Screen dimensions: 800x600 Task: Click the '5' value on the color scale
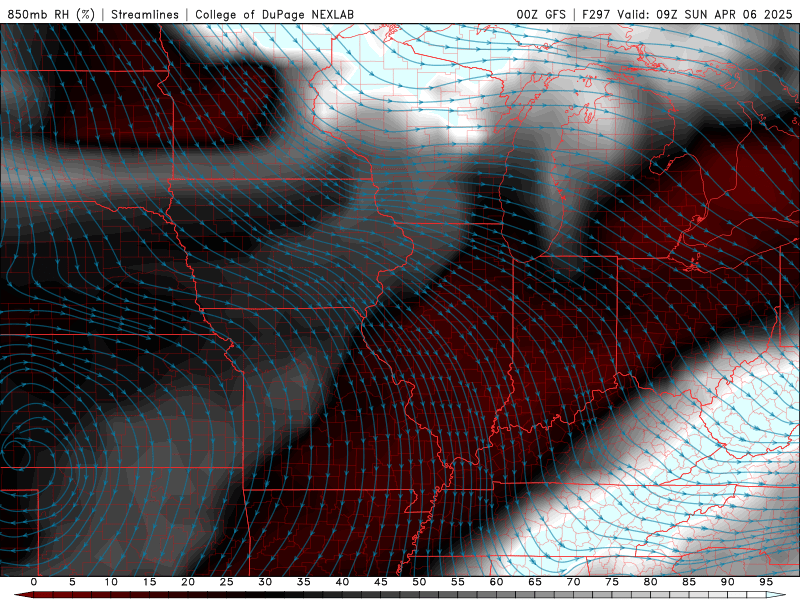pyautogui.click(x=72, y=582)
